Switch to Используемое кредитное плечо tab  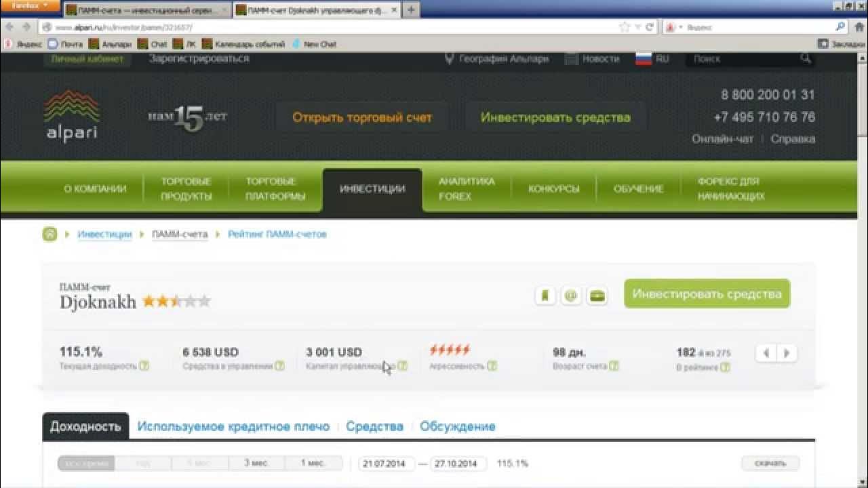coord(233,426)
